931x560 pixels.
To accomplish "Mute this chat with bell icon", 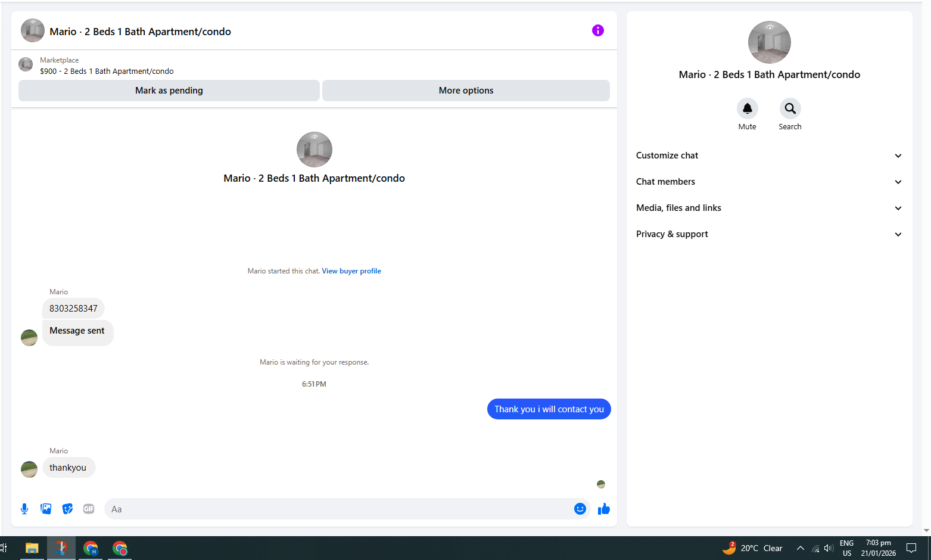I will (x=748, y=108).
